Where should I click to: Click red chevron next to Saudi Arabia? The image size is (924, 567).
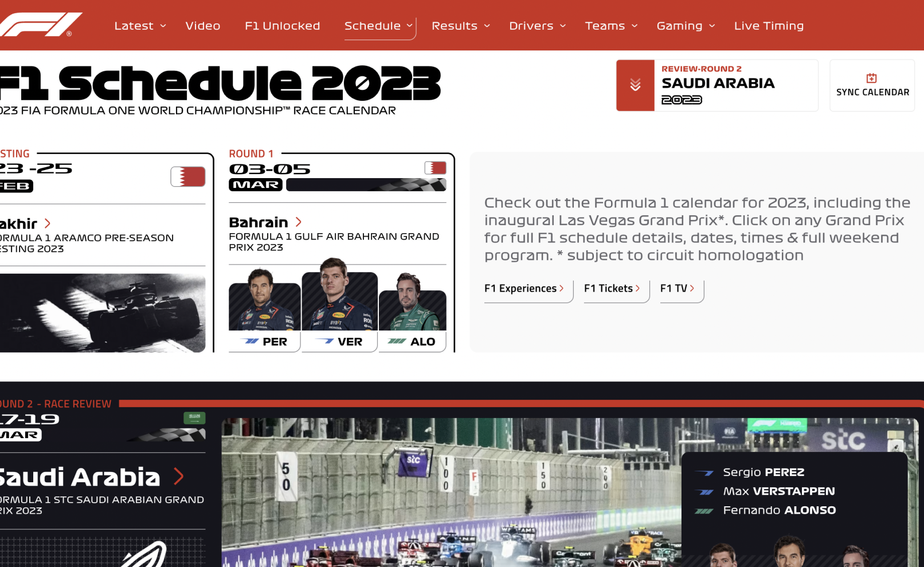179,476
